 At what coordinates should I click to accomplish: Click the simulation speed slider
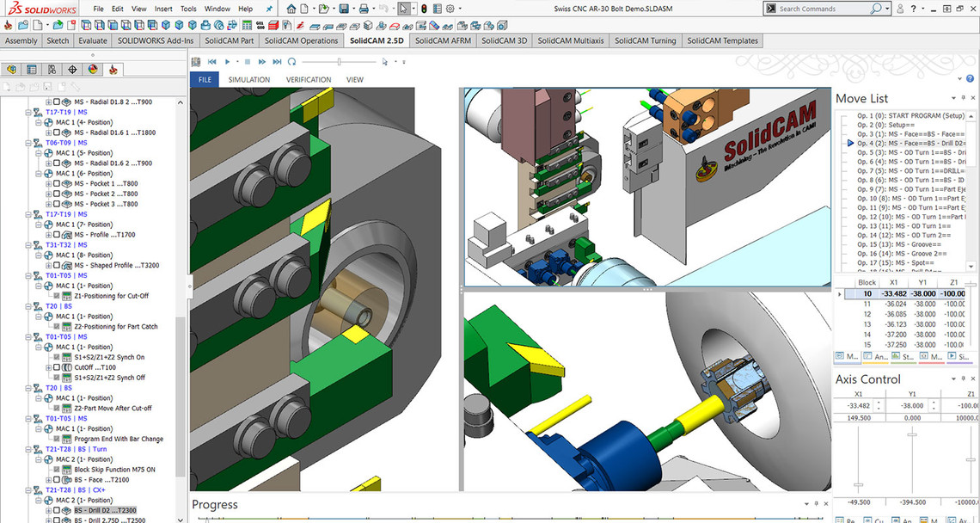pyautogui.click(x=339, y=62)
